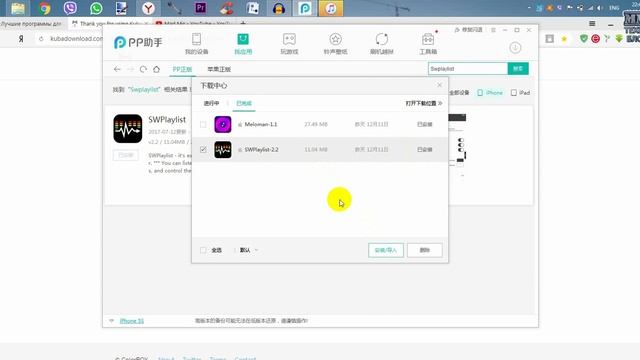Click the Meloman purple app icon
640x360 pixels.
223,124
